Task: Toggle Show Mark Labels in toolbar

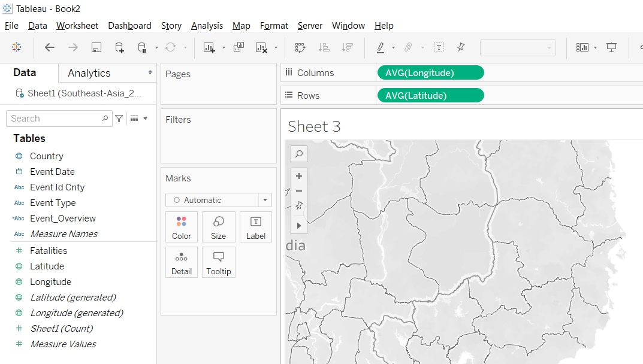Action: pyautogui.click(x=439, y=48)
